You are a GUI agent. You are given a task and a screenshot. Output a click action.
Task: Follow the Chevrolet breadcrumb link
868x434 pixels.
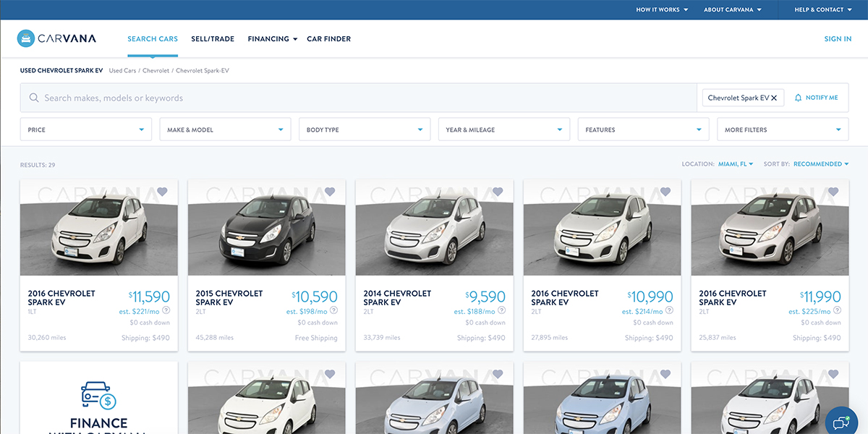pyautogui.click(x=156, y=71)
